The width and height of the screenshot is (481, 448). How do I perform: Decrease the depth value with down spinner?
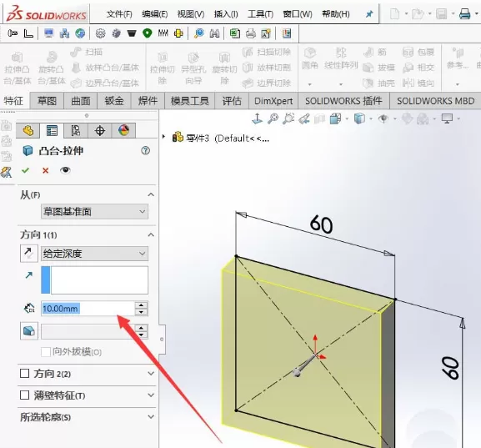pyautogui.click(x=141, y=312)
